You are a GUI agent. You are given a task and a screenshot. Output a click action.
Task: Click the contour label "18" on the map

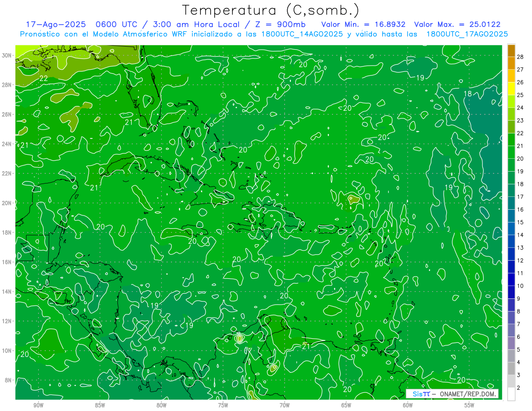467,94
